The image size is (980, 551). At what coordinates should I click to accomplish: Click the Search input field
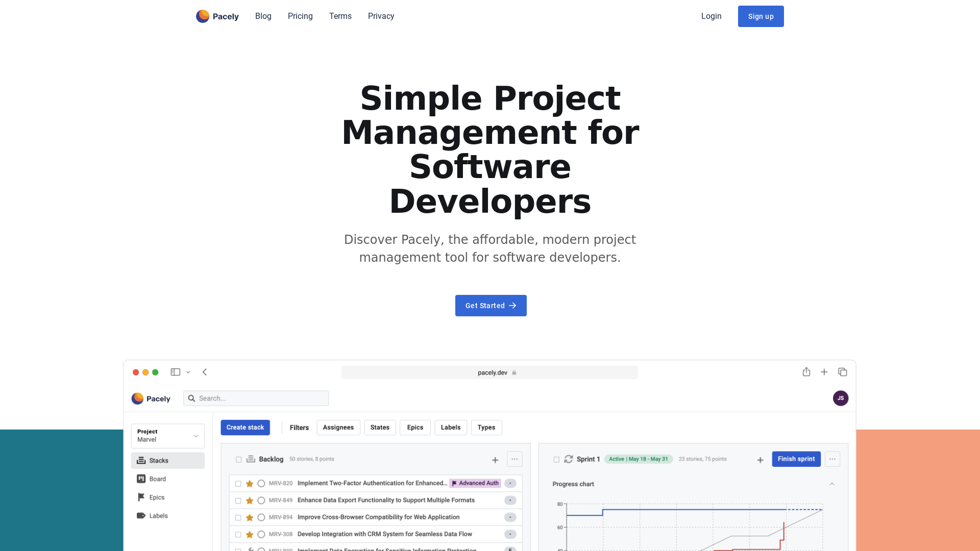tap(256, 398)
